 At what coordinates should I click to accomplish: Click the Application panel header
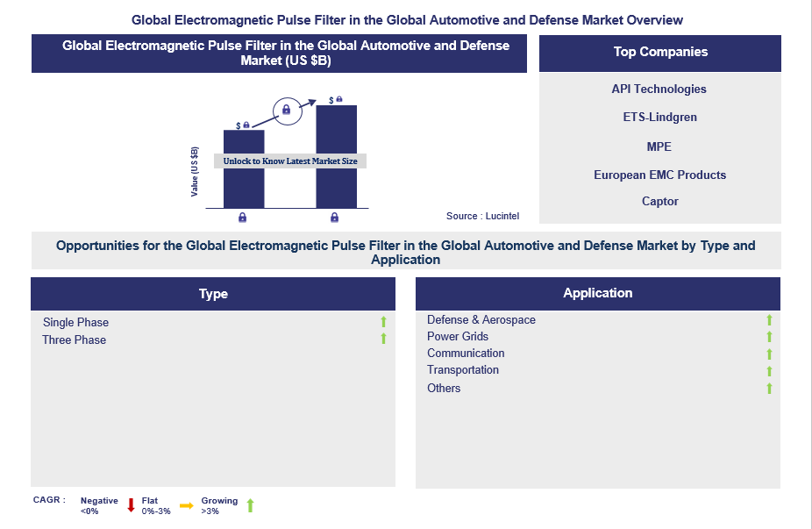pos(597,293)
